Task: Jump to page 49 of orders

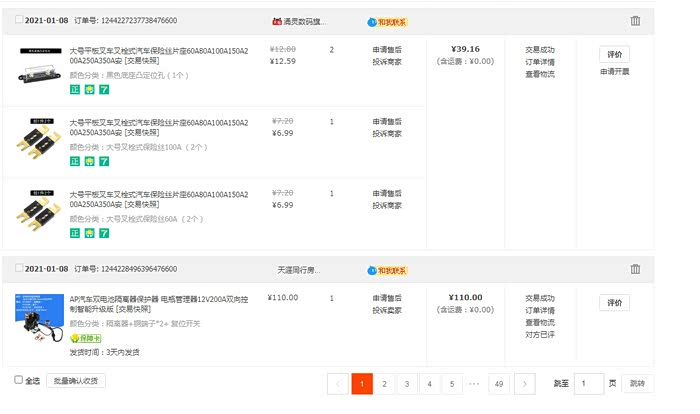Action: [x=498, y=384]
